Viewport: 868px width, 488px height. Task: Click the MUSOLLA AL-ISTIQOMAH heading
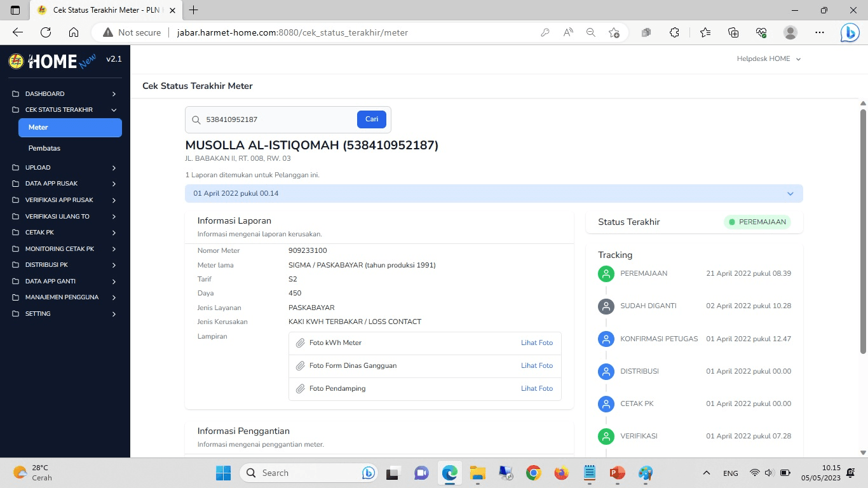coord(311,146)
